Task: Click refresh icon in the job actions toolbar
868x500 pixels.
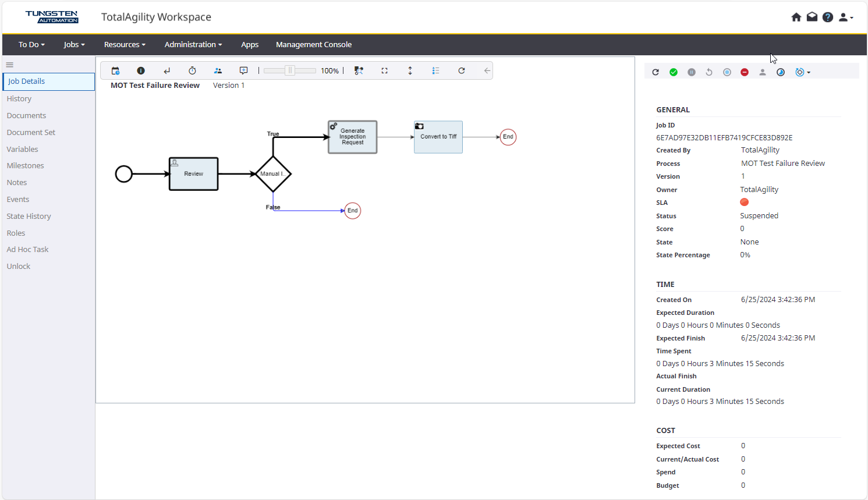Action: [656, 72]
